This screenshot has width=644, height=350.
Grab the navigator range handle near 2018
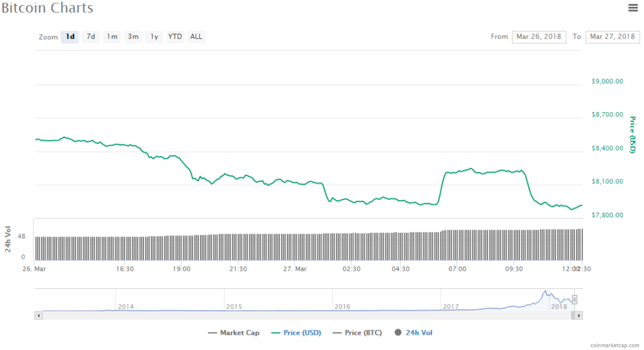coord(574,300)
